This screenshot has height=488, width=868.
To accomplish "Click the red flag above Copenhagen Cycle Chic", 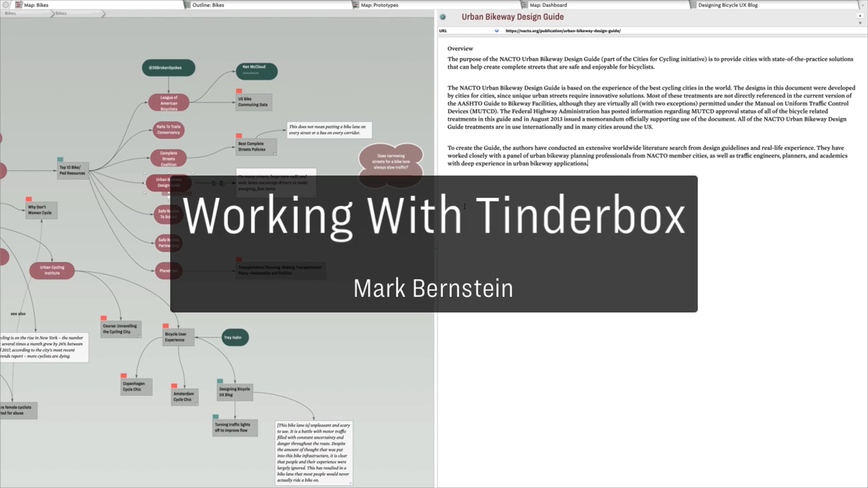I will 124,376.
